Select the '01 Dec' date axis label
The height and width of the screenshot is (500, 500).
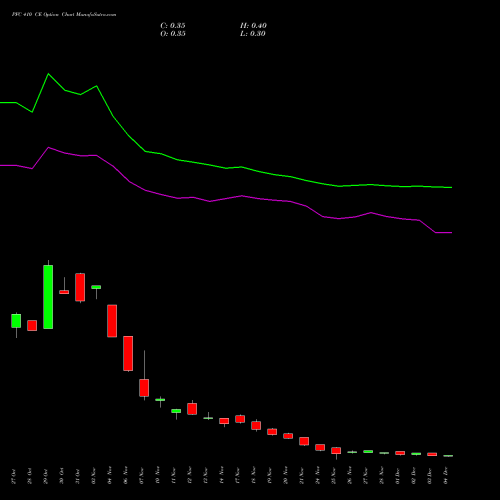point(398,476)
